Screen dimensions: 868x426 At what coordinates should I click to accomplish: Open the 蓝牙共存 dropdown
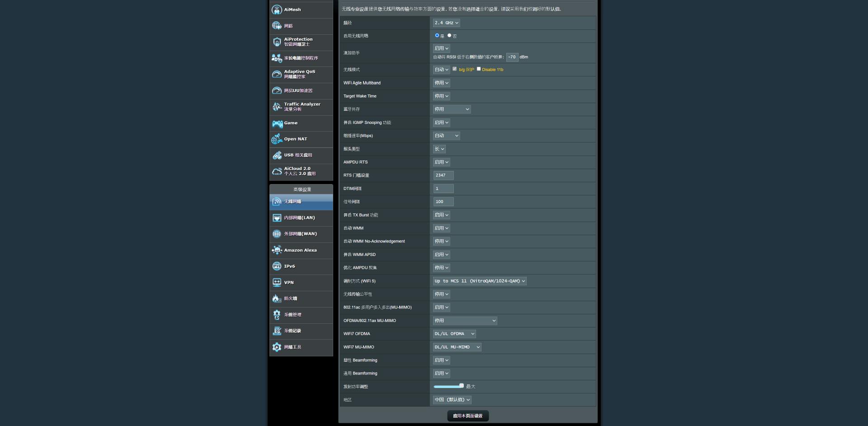tap(452, 109)
